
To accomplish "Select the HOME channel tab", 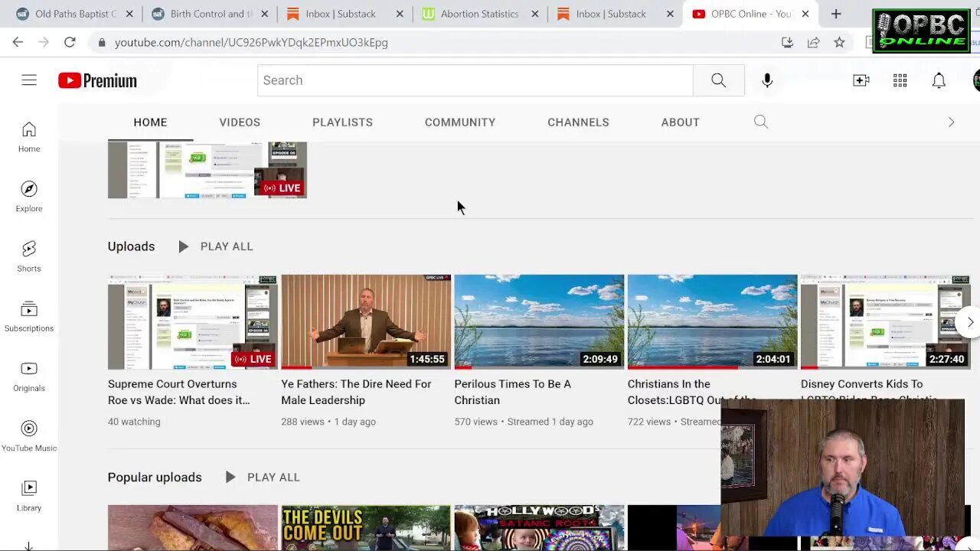I will tap(150, 122).
